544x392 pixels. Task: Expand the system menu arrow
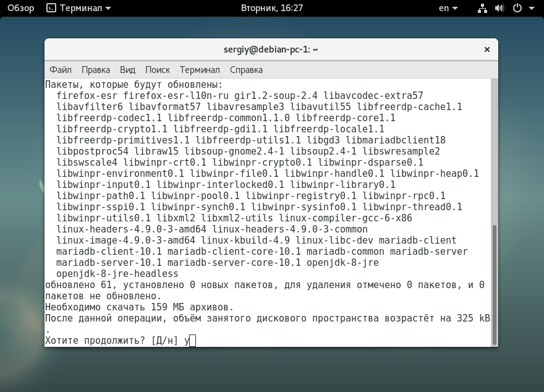pos(532,8)
